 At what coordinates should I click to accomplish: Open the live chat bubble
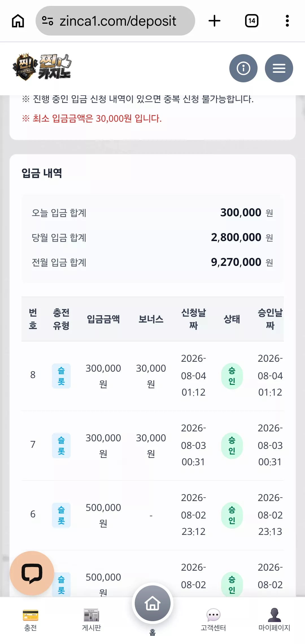(x=32, y=573)
